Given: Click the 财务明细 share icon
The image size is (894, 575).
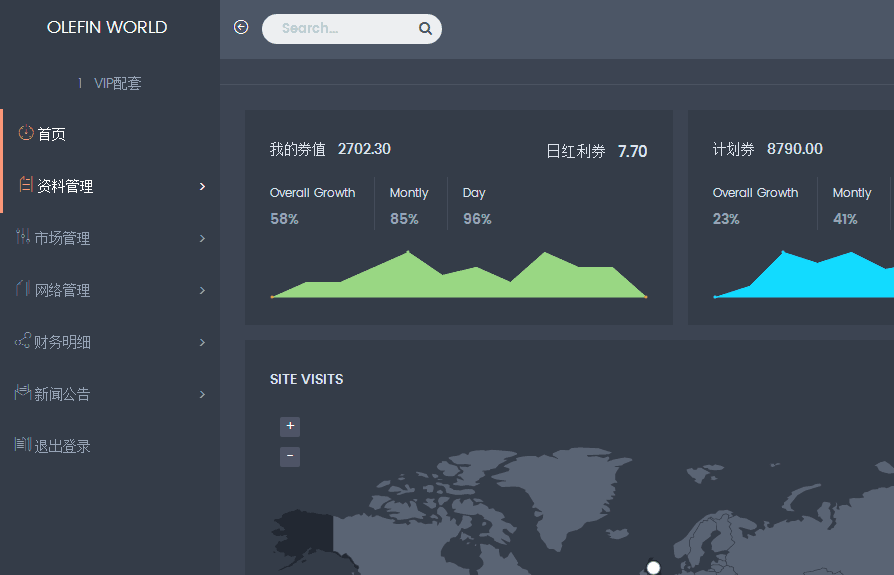Looking at the screenshot, I should [x=23, y=341].
